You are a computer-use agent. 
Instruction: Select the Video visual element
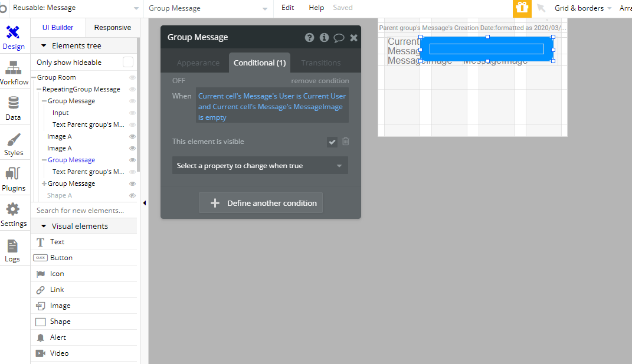(84, 353)
